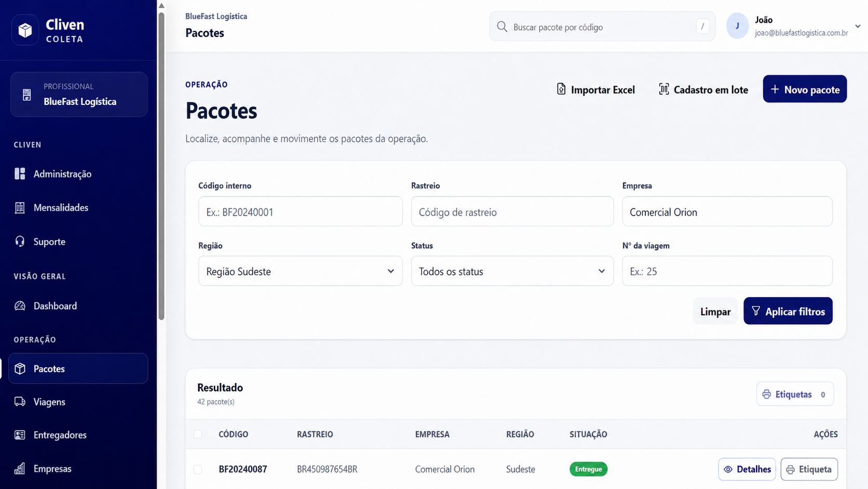This screenshot has width=868, height=489.
Task: Open the Etiquetas print button
Action: [x=795, y=394]
